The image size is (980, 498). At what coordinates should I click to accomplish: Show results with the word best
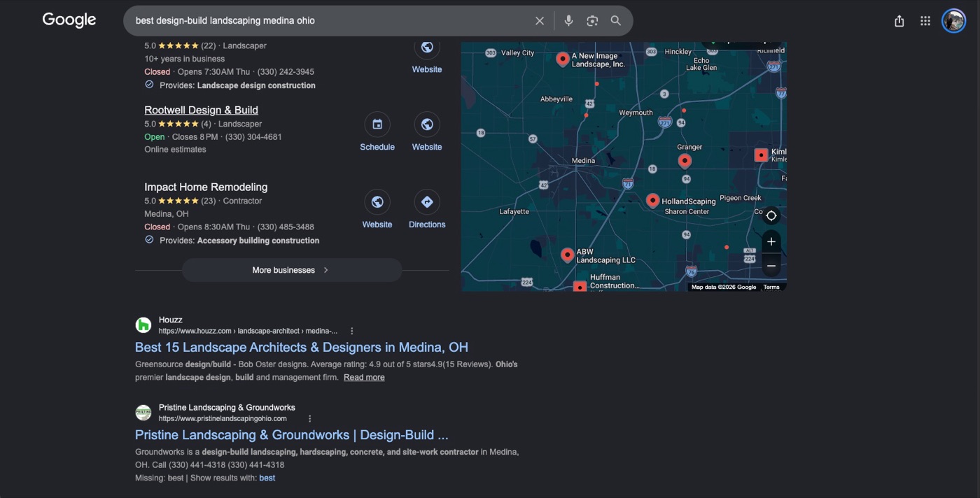click(267, 478)
